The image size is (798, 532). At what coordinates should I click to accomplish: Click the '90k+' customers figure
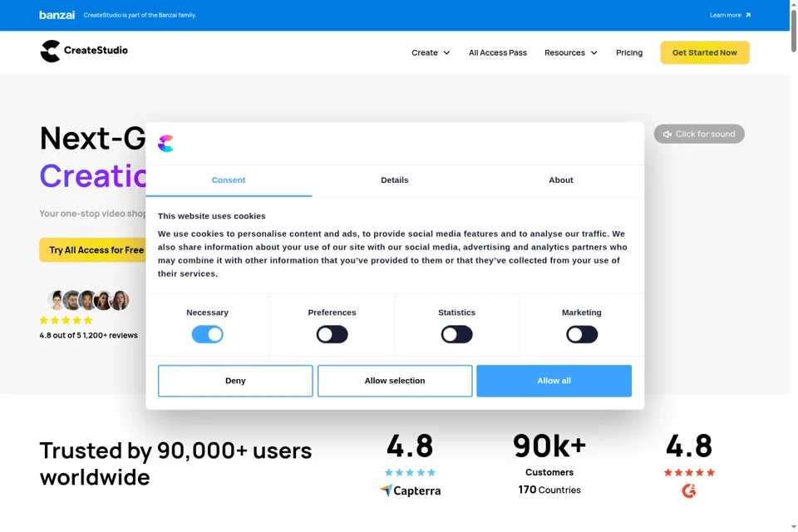point(549,446)
